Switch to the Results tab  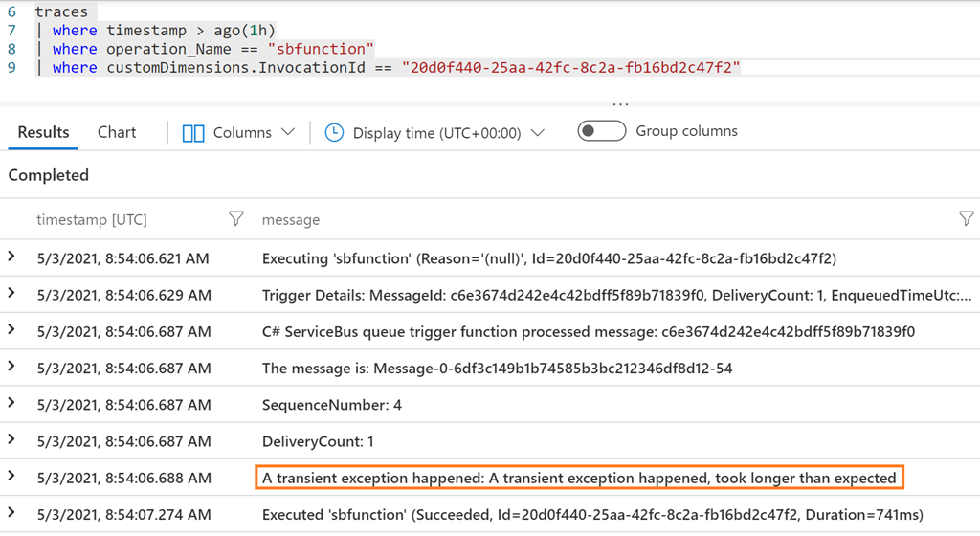pyautogui.click(x=43, y=132)
